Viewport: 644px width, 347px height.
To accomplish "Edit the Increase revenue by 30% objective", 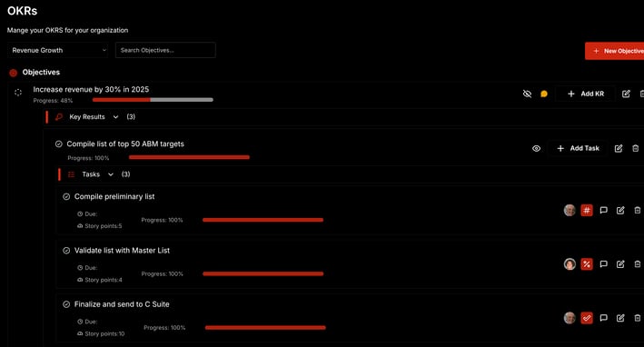I will (x=626, y=94).
